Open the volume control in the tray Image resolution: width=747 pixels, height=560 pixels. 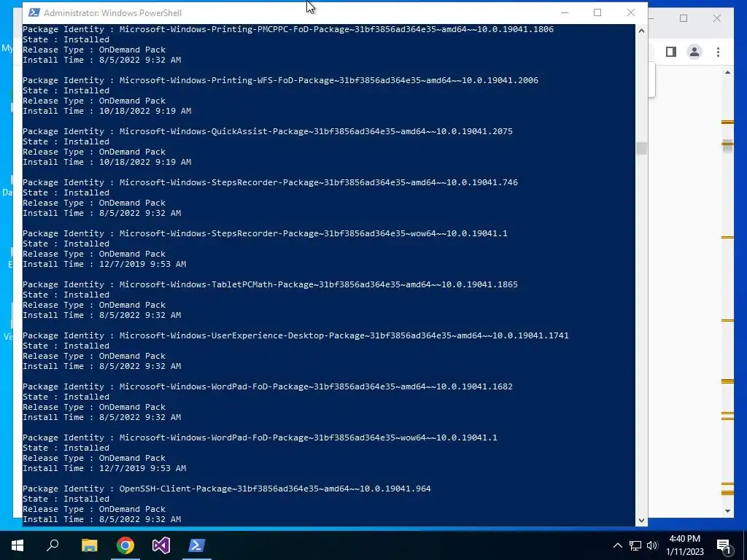pos(652,545)
